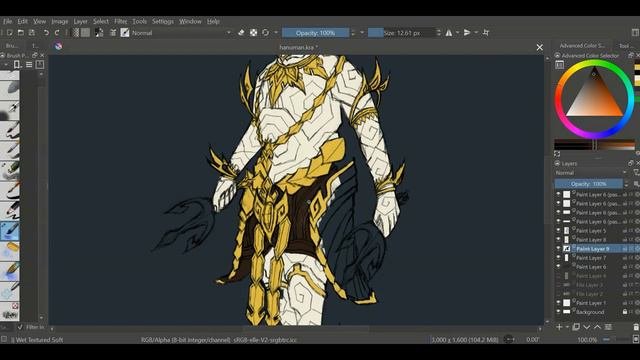The image size is (640, 360).
Task: Enable the wrap around mode icon
Action: pos(486,33)
